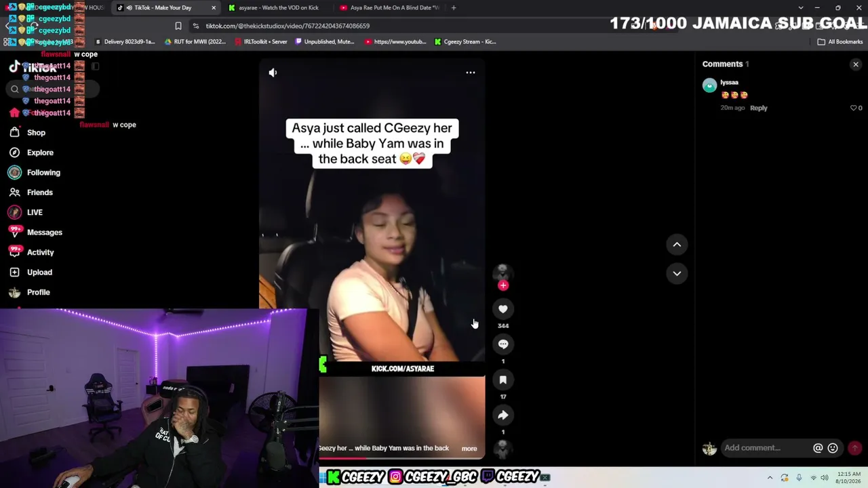Show hidden system tray icons
This screenshot has height=488, width=868.
tap(770, 478)
